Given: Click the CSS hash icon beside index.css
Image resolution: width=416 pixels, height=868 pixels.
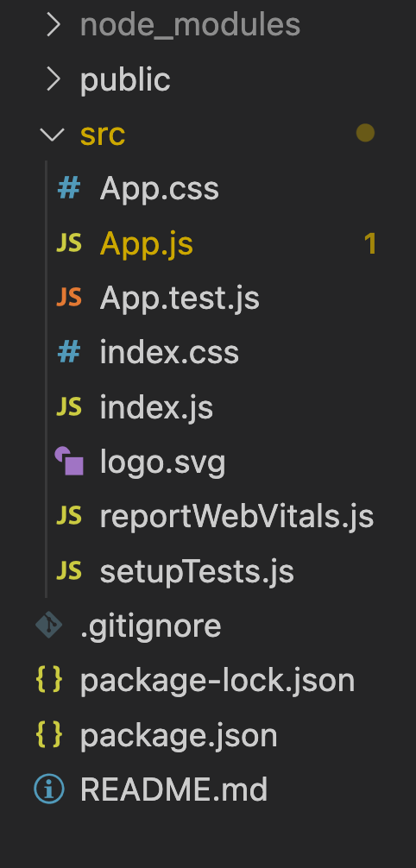Looking at the screenshot, I should (69, 353).
